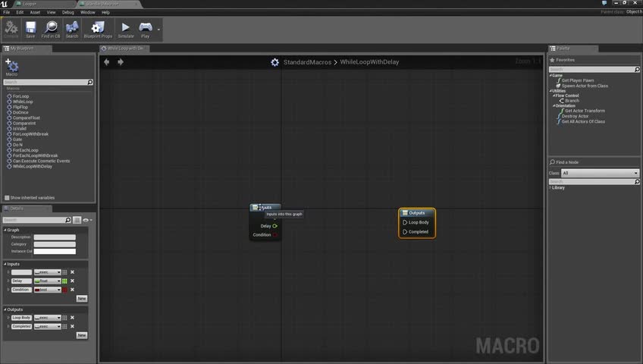Screen dimensions: 643x364
Task: Open the Edit menu
Action: click(20, 12)
